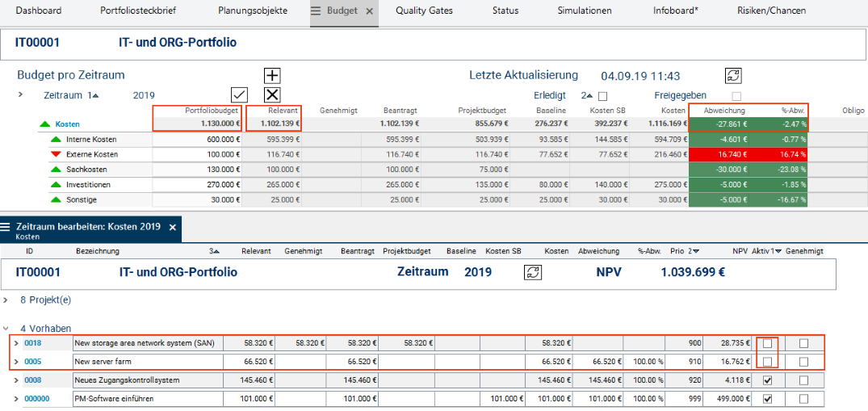This screenshot has height=411, width=868.
Task: Click the red triangle for Externe Kosten
Action: coord(56,154)
